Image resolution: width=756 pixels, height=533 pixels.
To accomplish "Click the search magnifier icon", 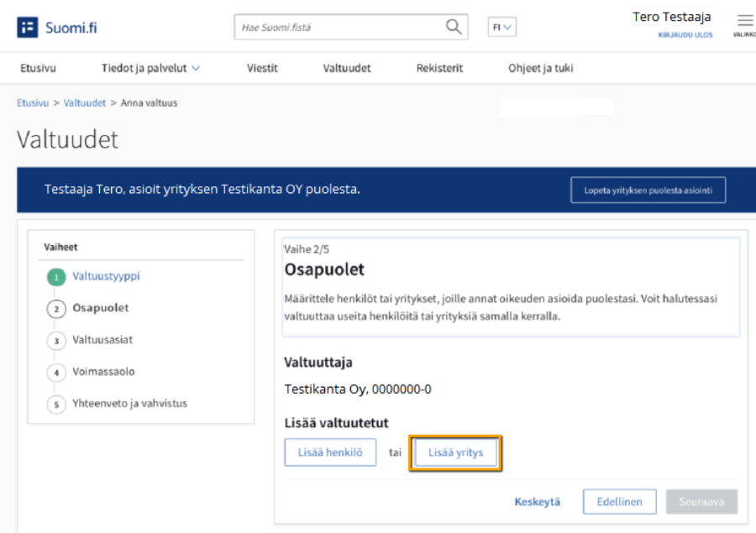I will coord(454,27).
